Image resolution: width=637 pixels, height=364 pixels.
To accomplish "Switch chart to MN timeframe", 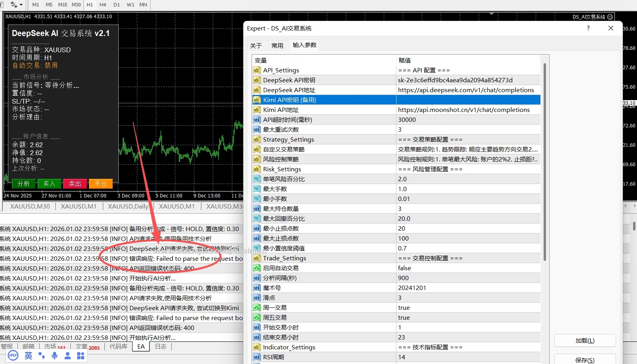I will pyautogui.click(x=143, y=5).
